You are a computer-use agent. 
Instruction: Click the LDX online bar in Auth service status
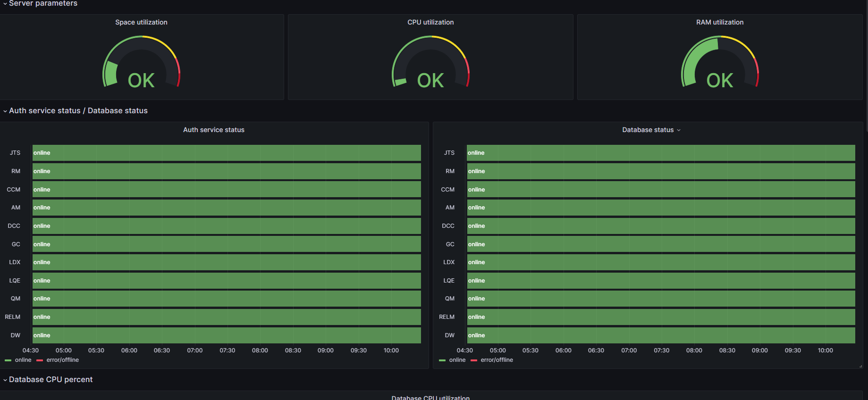coord(227,262)
